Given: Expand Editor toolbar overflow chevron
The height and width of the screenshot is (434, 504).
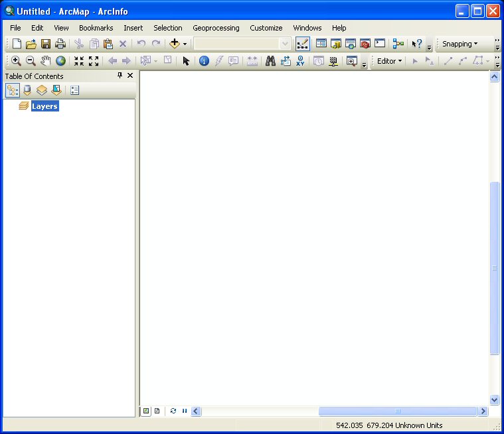Looking at the screenshot, I should (497, 61).
